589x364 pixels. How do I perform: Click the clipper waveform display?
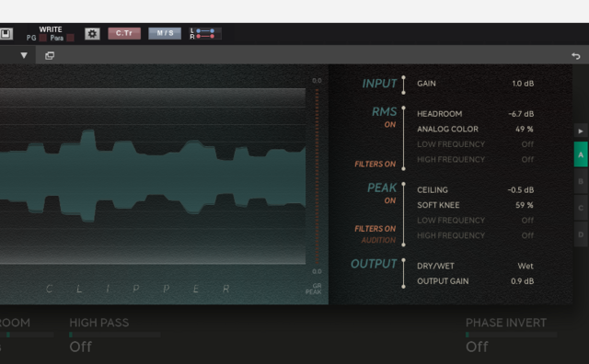click(x=153, y=176)
